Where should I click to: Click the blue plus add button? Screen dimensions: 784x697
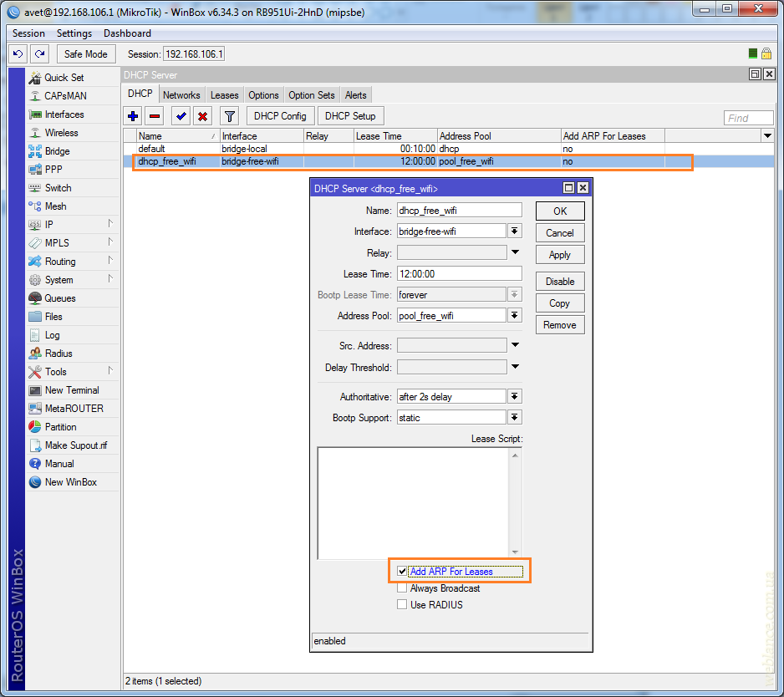coord(133,116)
